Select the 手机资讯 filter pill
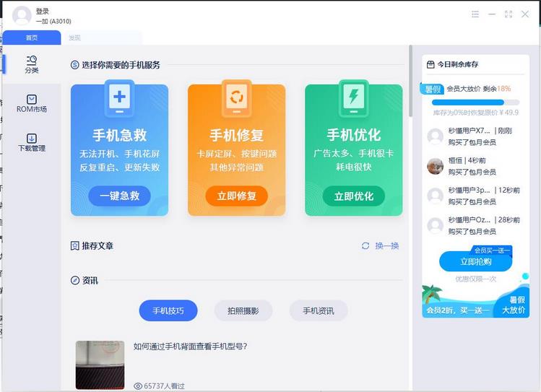541x392 pixels. tap(319, 311)
